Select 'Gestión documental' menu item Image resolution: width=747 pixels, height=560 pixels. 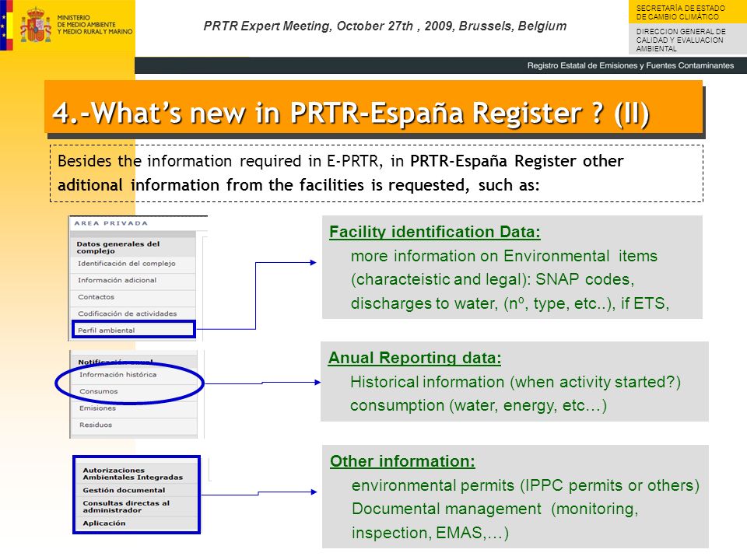point(124,490)
